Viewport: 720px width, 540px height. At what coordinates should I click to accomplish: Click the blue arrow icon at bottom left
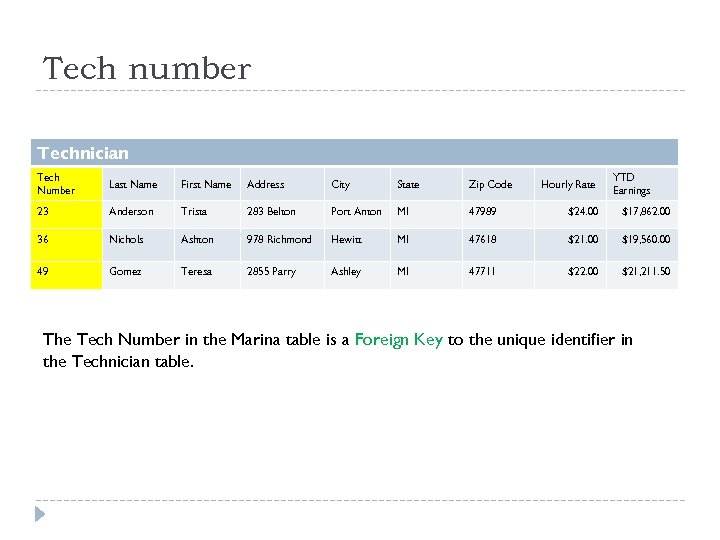tap(39, 514)
